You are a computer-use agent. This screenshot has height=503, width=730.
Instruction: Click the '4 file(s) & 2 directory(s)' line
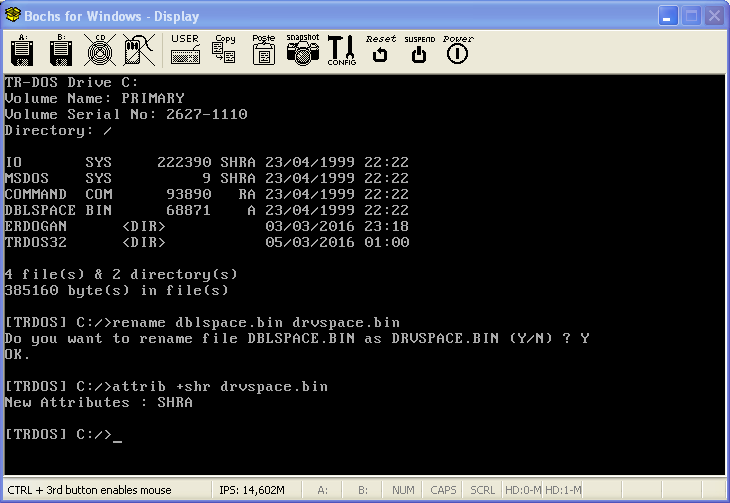coord(121,275)
